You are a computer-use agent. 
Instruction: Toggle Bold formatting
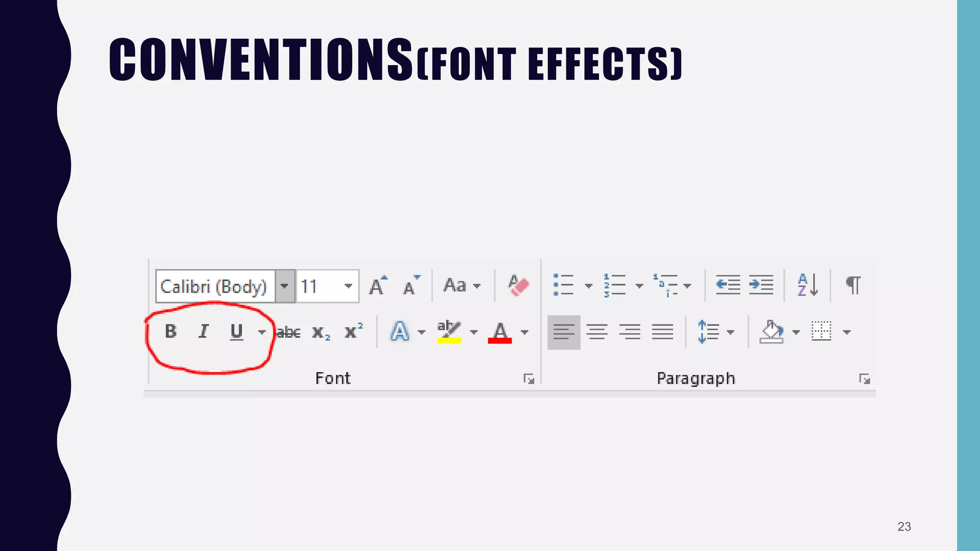pyautogui.click(x=171, y=331)
